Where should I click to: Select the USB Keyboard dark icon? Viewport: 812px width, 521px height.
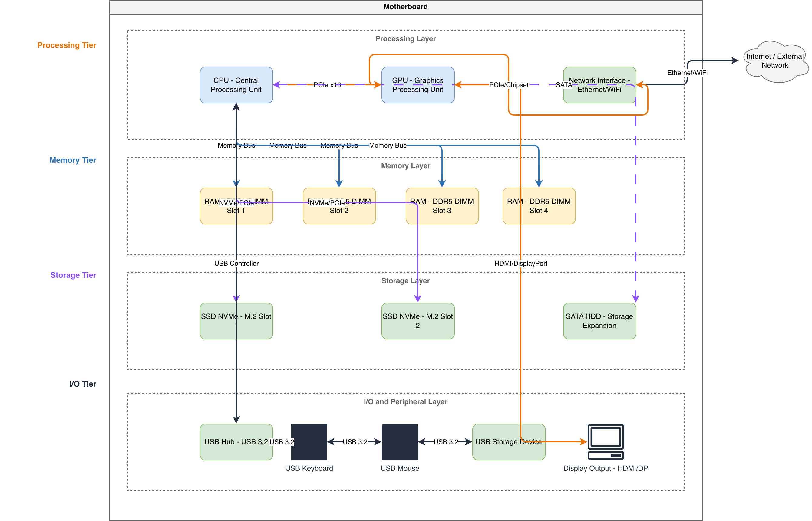click(309, 442)
